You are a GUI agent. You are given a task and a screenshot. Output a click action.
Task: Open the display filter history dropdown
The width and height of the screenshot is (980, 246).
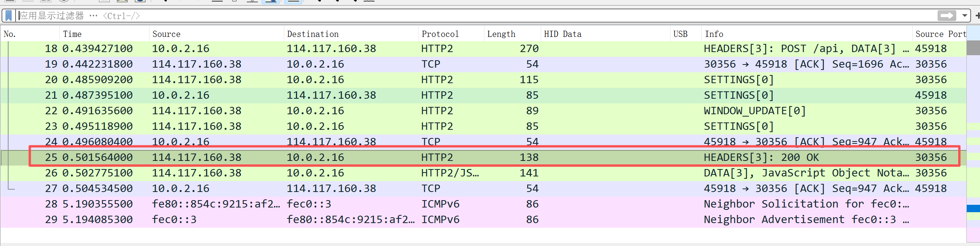(x=965, y=16)
